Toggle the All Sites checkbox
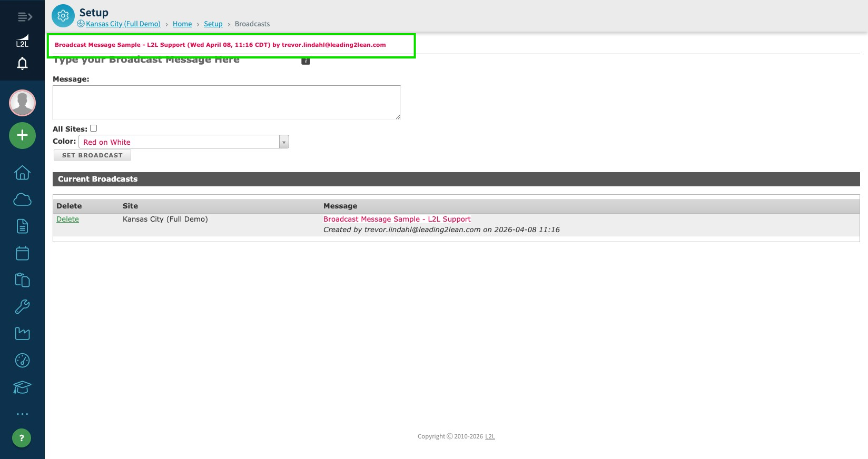868x459 pixels. (x=94, y=128)
